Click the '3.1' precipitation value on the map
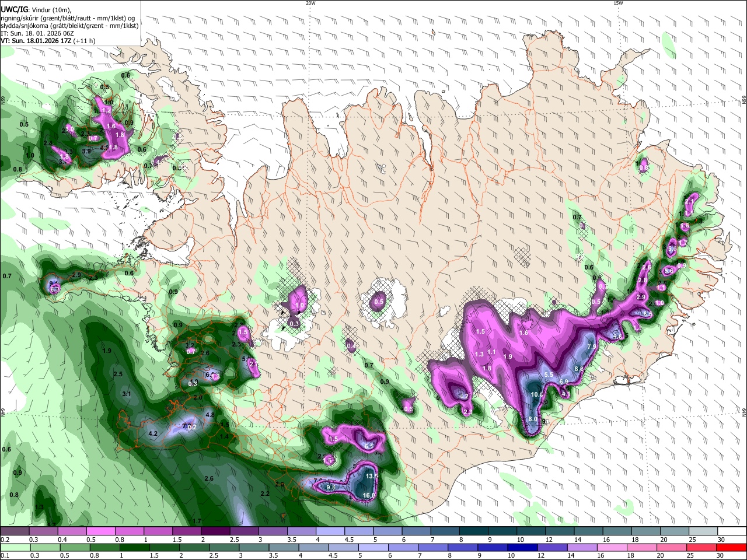Screen dimensions: 747x560 (127, 394)
